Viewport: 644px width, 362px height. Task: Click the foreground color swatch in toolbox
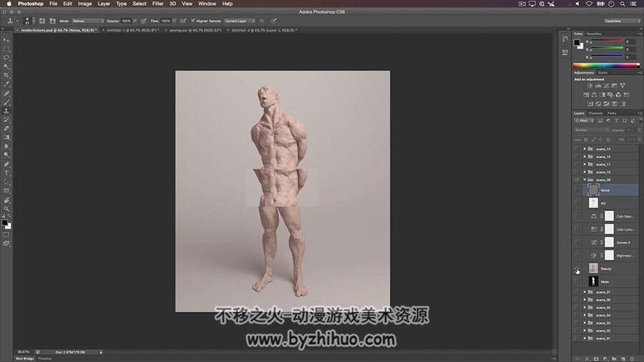tap(4, 222)
